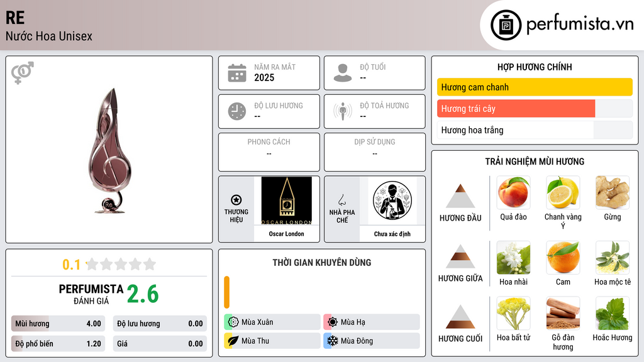
Task: Click the person icon for age group
Action: (343, 73)
